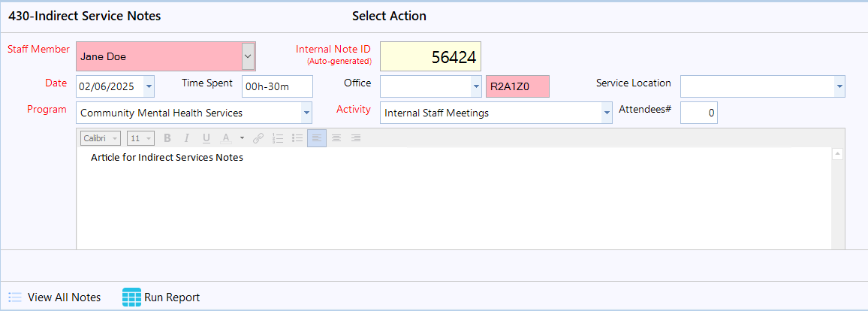The image size is (868, 311).
Task: Click the editor scrollbar up arrow
Action: coord(837,155)
